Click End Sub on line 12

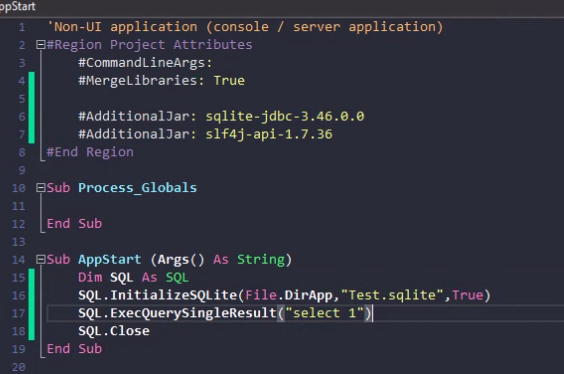[74, 224]
